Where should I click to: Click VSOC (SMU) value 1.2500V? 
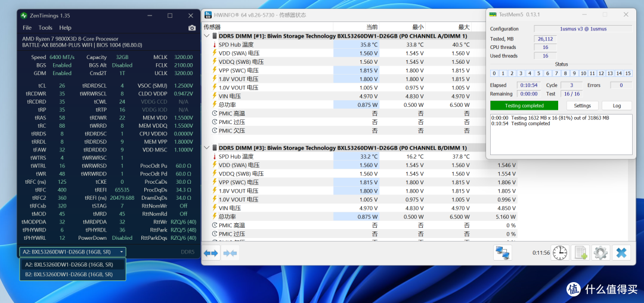pyautogui.click(x=183, y=86)
